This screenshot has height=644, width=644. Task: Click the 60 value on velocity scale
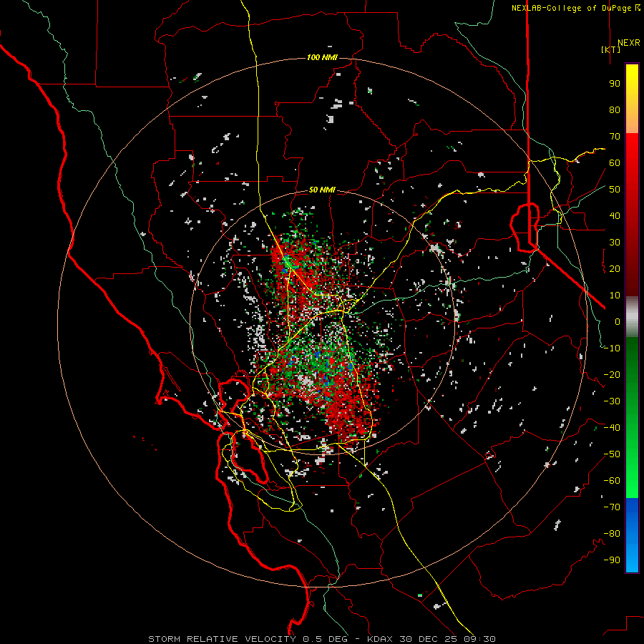[615, 163]
